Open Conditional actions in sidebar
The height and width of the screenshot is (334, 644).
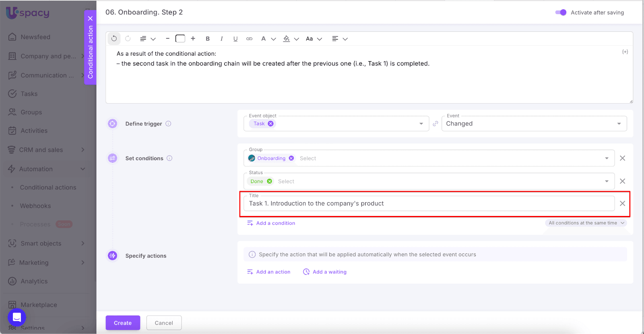pyautogui.click(x=48, y=187)
